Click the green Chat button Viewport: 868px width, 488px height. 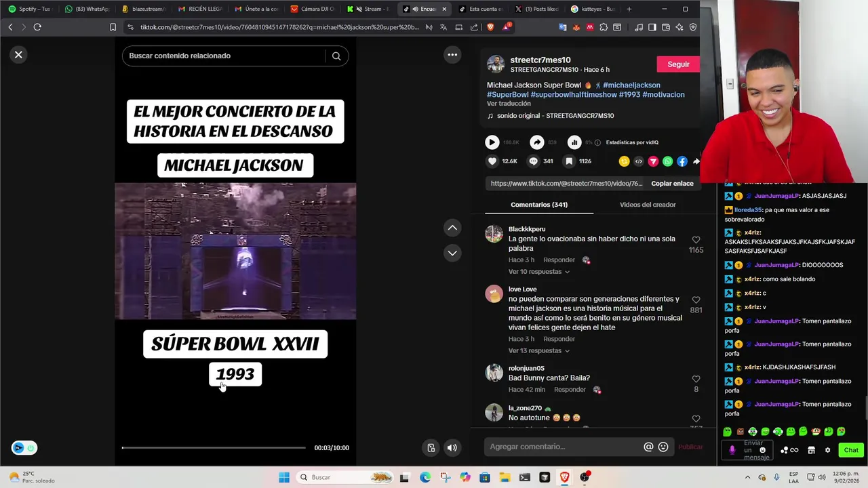(x=851, y=450)
